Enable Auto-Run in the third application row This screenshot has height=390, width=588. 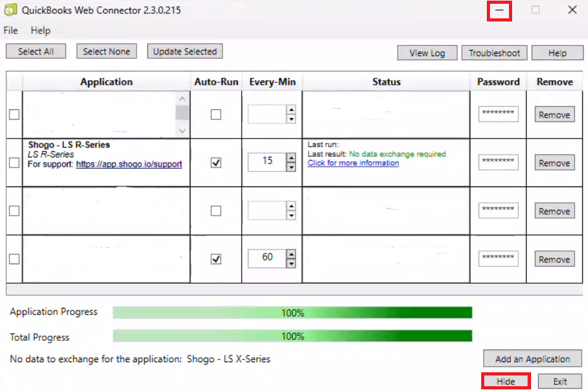pos(216,210)
